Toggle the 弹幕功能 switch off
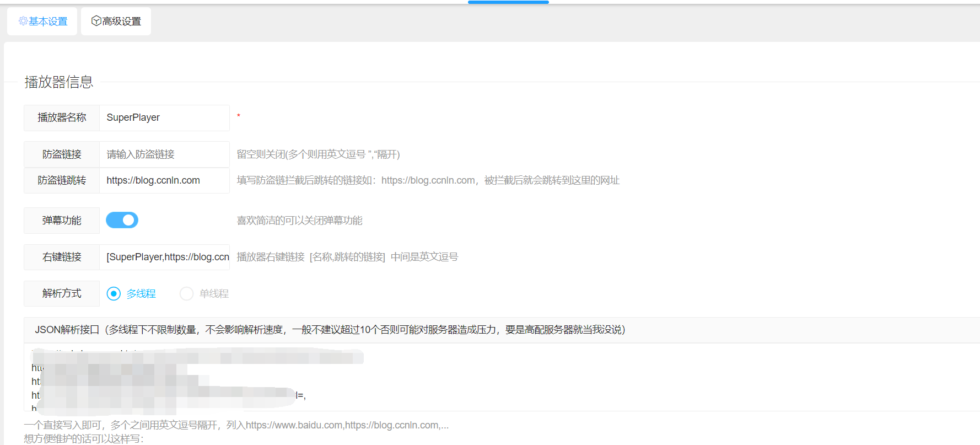The height and width of the screenshot is (445, 980). [122, 220]
